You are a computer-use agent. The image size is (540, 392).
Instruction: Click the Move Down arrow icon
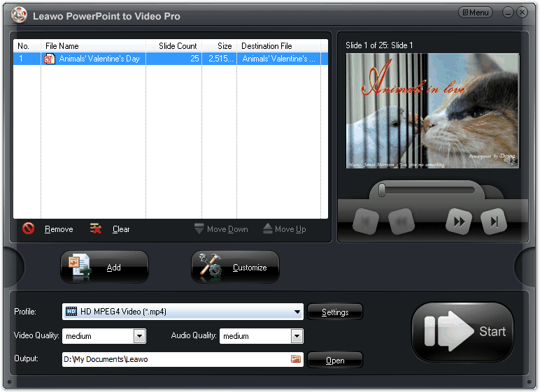(x=199, y=228)
